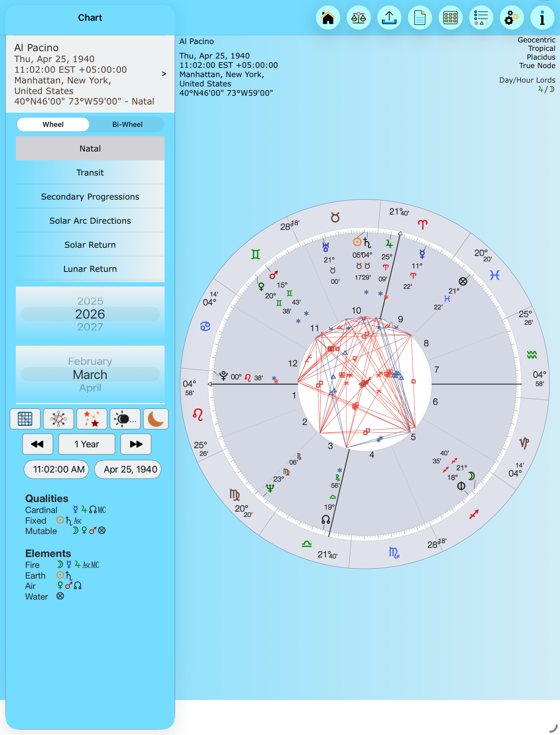Select the Wheel segment option
560x735 pixels.
[x=53, y=124]
